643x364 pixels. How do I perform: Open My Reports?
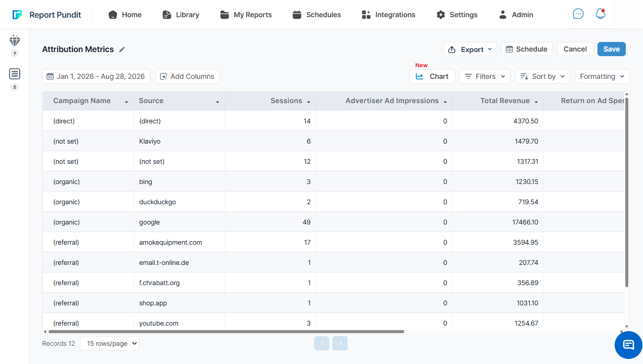pyautogui.click(x=246, y=15)
